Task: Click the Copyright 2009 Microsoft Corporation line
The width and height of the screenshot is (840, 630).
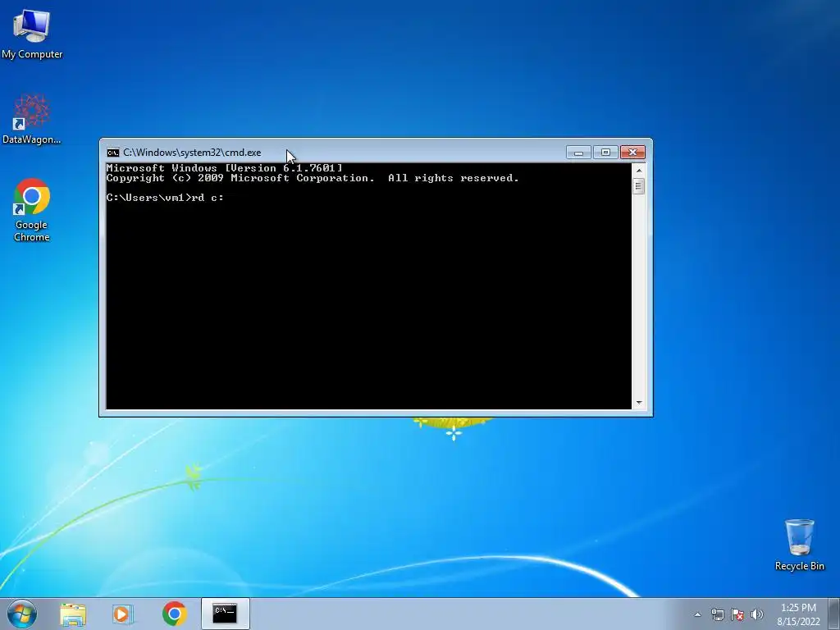Action: (313, 178)
